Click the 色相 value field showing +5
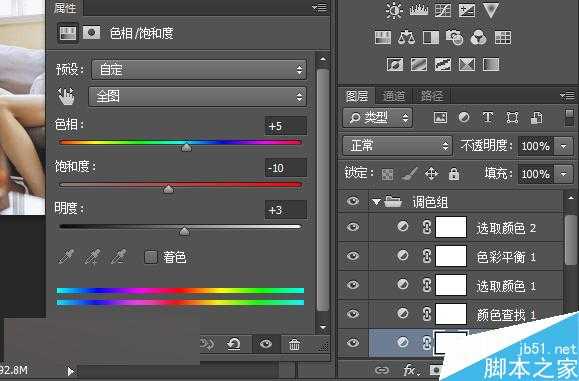Image resolution: width=579 pixels, height=381 pixels. pyautogui.click(x=285, y=126)
